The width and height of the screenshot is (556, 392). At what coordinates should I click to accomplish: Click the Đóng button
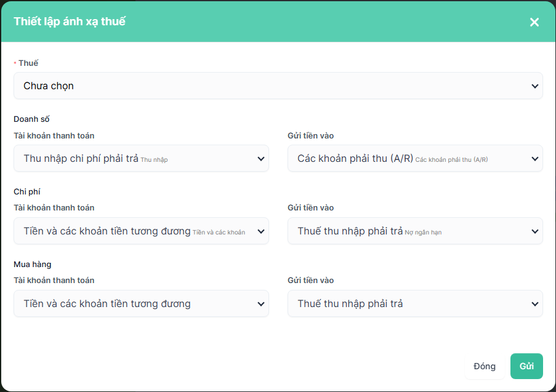point(485,366)
